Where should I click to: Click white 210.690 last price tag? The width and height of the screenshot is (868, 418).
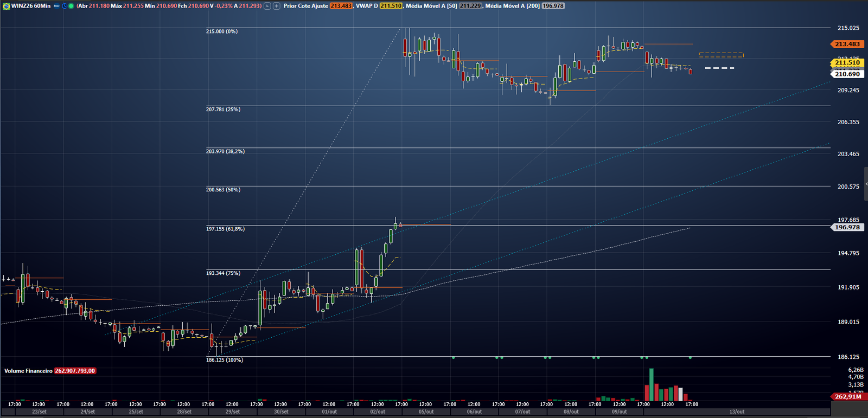pos(847,74)
